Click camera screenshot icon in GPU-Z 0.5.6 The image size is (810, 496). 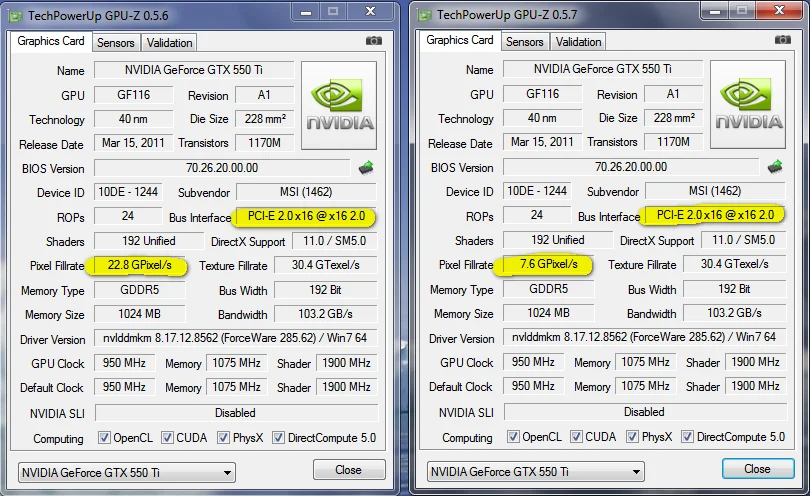[x=373, y=40]
